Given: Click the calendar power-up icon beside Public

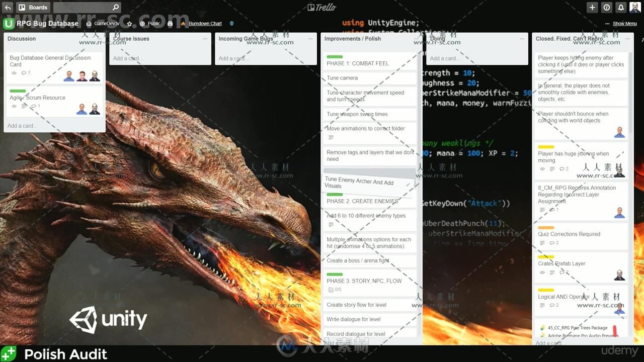Looking at the screenshot, I should [171, 24].
